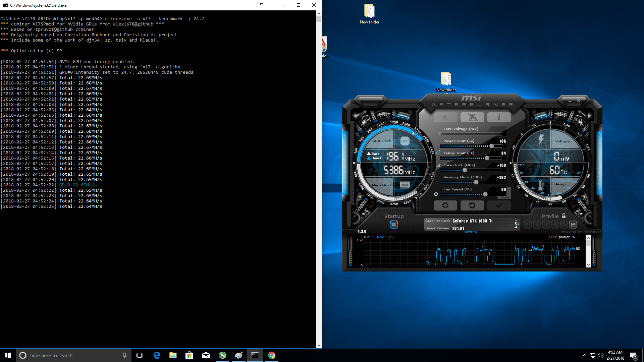The width and height of the screenshot is (644, 362).
Task: Click the Core Voltage slider handle
Action: (440, 134)
